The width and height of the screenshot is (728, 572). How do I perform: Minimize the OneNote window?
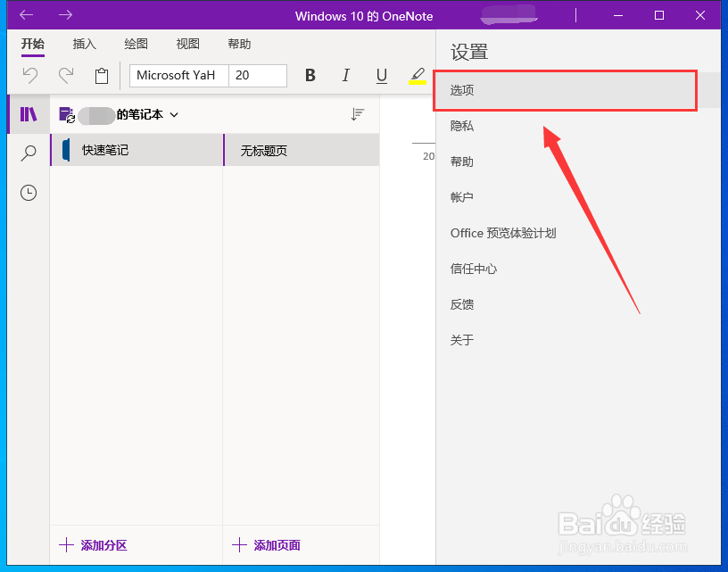pyautogui.click(x=618, y=15)
